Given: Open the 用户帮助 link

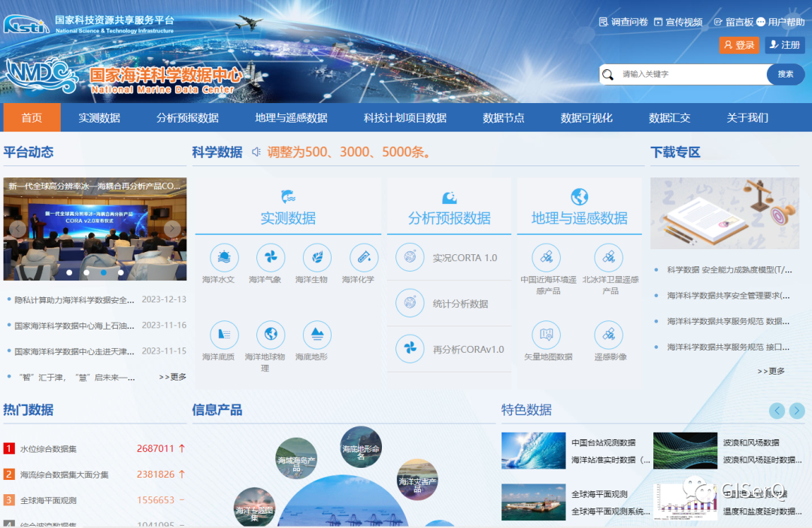Looking at the screenshot, I should click(x=781, y=22).
